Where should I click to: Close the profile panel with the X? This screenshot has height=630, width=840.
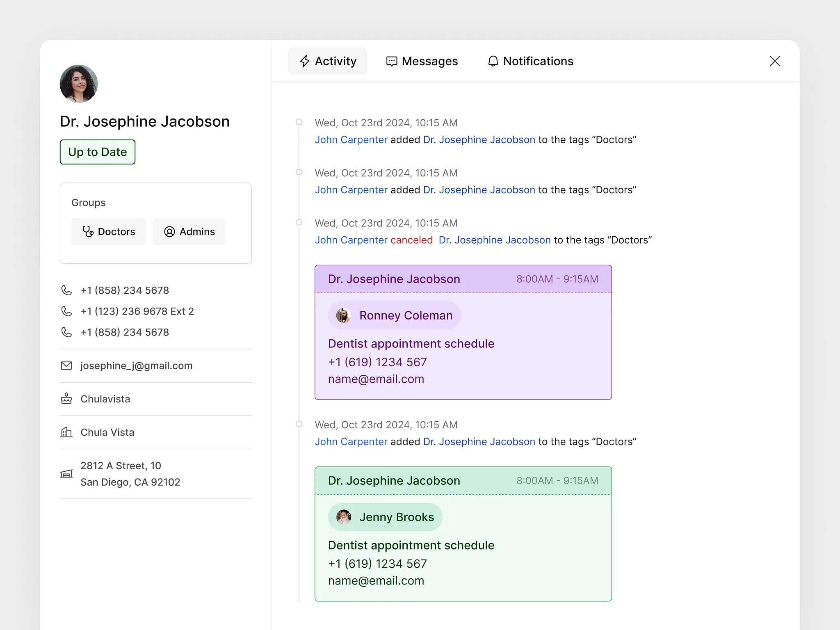click(775, 61)
